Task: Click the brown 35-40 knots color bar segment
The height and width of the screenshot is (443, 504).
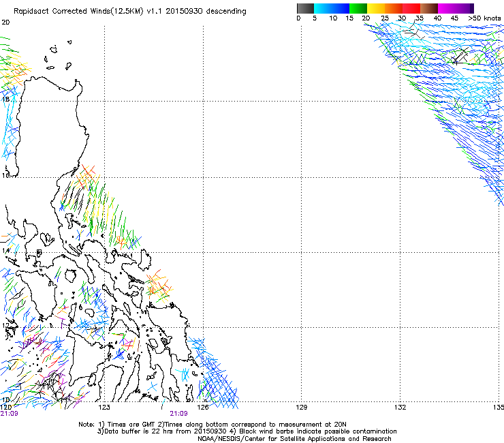Action: coord(429,8)
